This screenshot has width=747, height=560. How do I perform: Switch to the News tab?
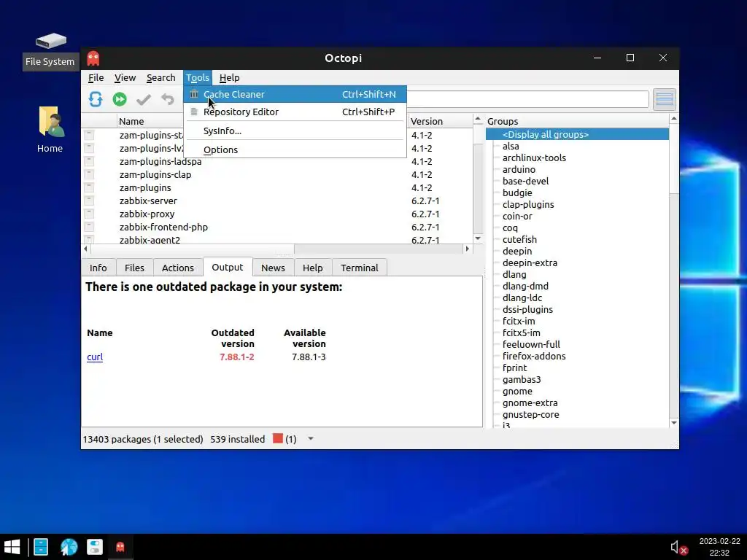[x=273, y=268]
